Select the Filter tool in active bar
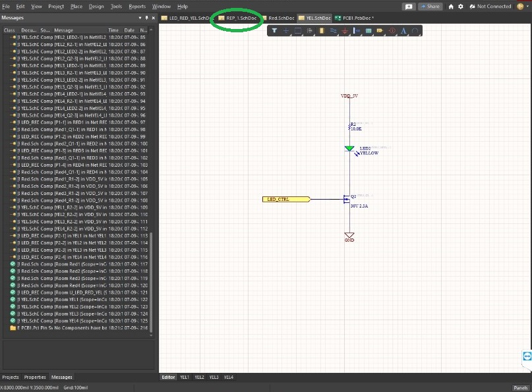Viewport: 532px width, 392px height. [x=274, y=31]
